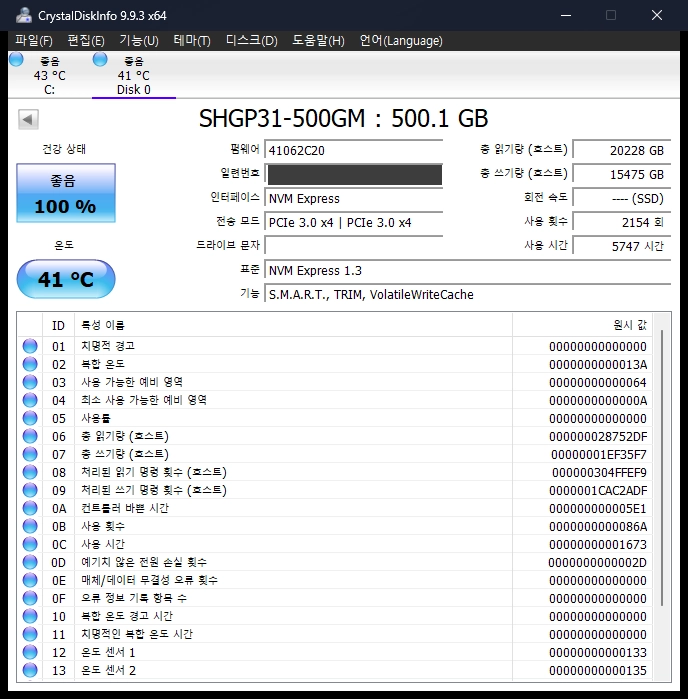Select raw value 0000000000002D
The image size is (688, 699).
pos(597,563)
